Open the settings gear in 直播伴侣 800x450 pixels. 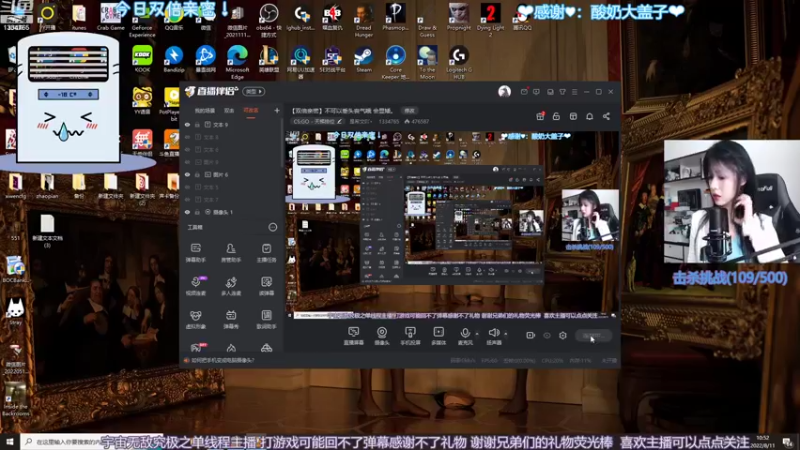click(x=563, y=335)
